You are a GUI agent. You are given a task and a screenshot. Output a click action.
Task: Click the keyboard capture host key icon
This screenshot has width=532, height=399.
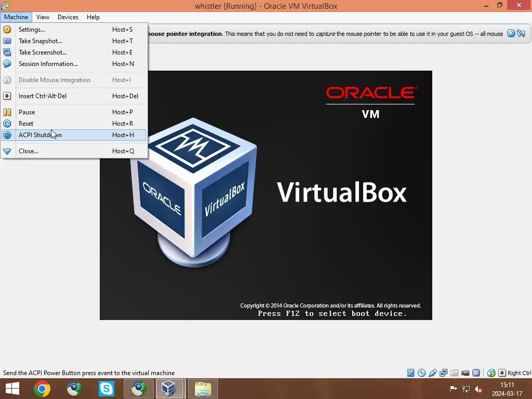(502, 373)
